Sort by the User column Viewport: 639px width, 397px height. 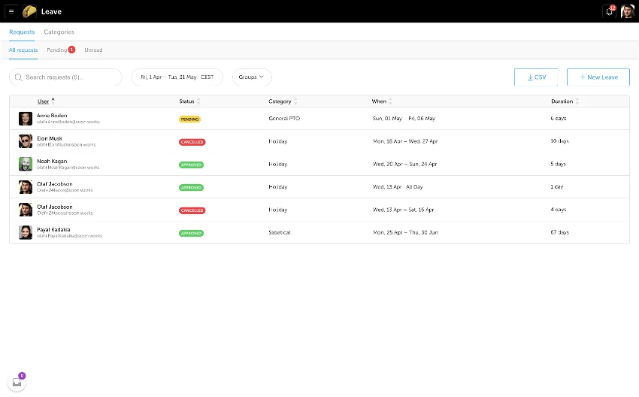point(46,101)
